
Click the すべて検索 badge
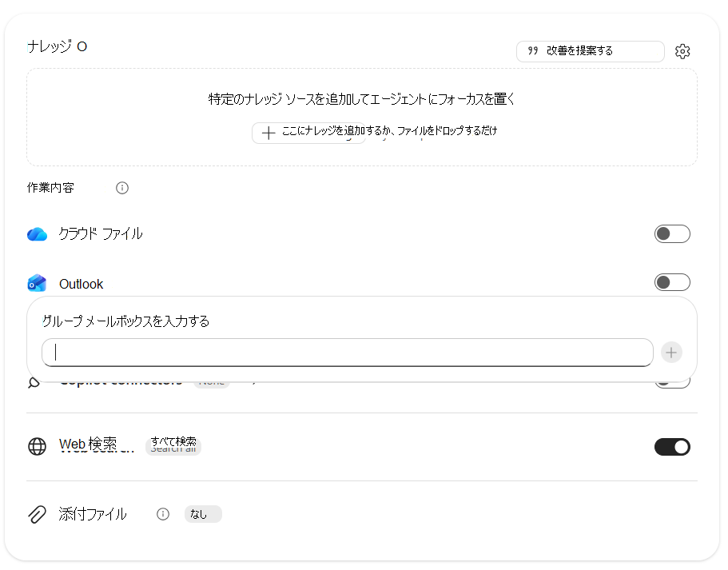[173, 445]
